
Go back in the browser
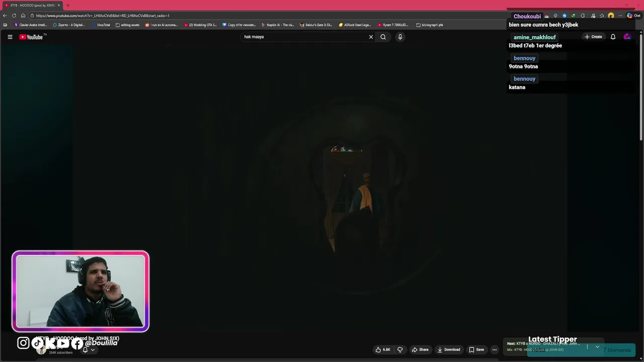pyautogui.click(x=5, y=16)
